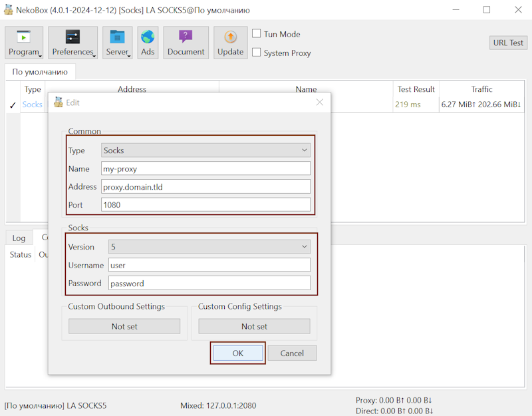Open the Program toolbar menu
The image size is (532, 416).
24,43
